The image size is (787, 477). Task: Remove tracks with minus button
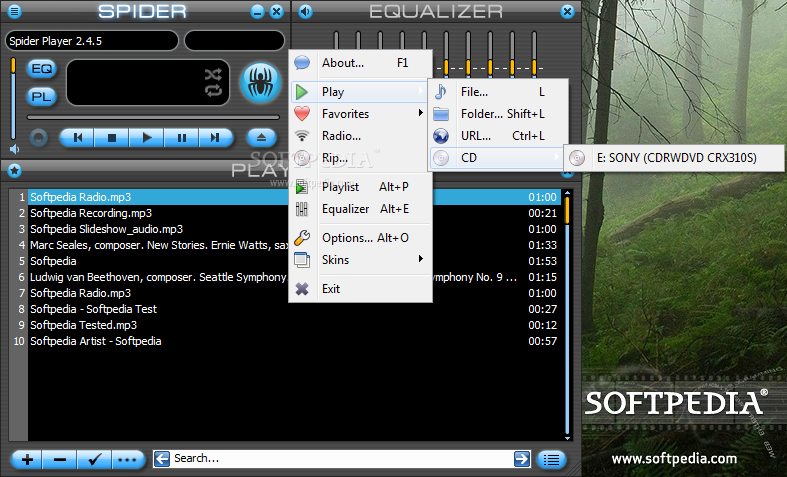coord(60,459)
